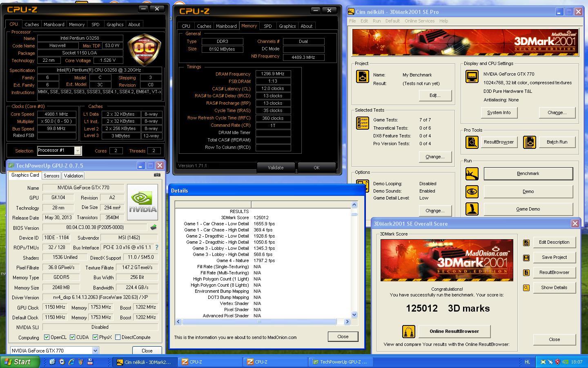The image size is (588, 368).
Task: Open the Run menu in 3DMark2001
Action: coord(376,21)
